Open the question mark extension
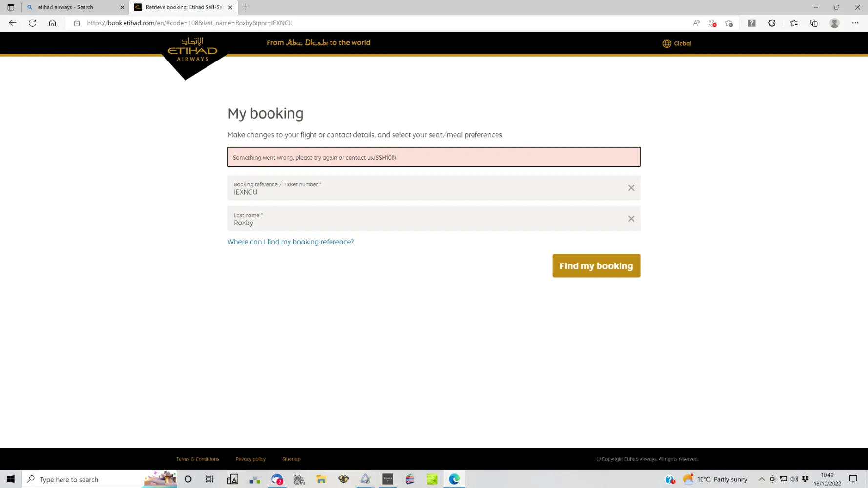 (752, 23)
